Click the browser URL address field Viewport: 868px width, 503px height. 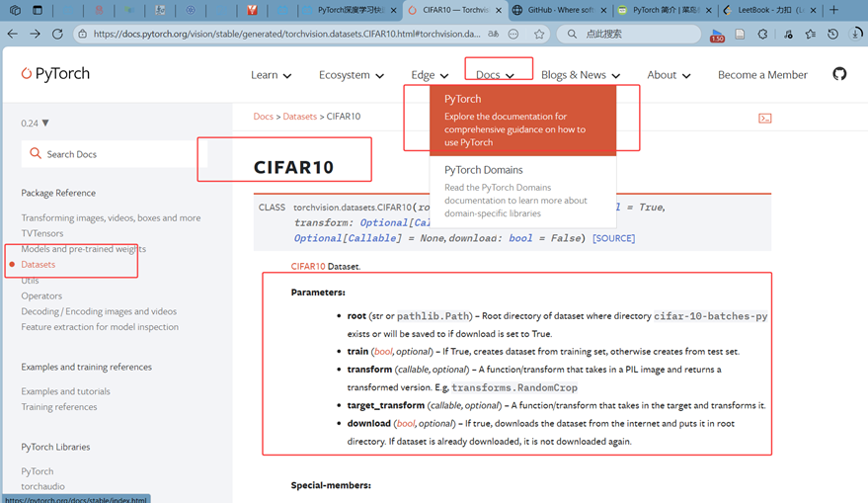(286, 34)
